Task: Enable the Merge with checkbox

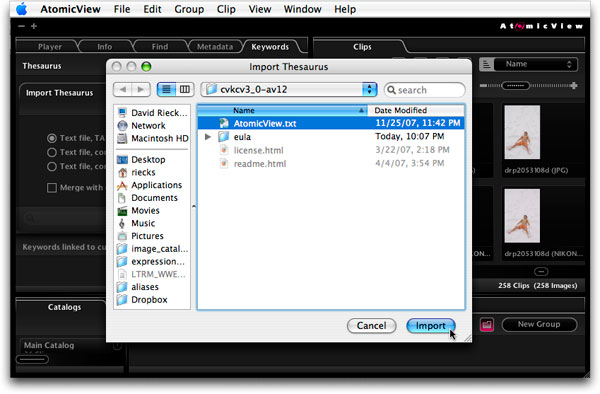Action: [x=52, y=187]
